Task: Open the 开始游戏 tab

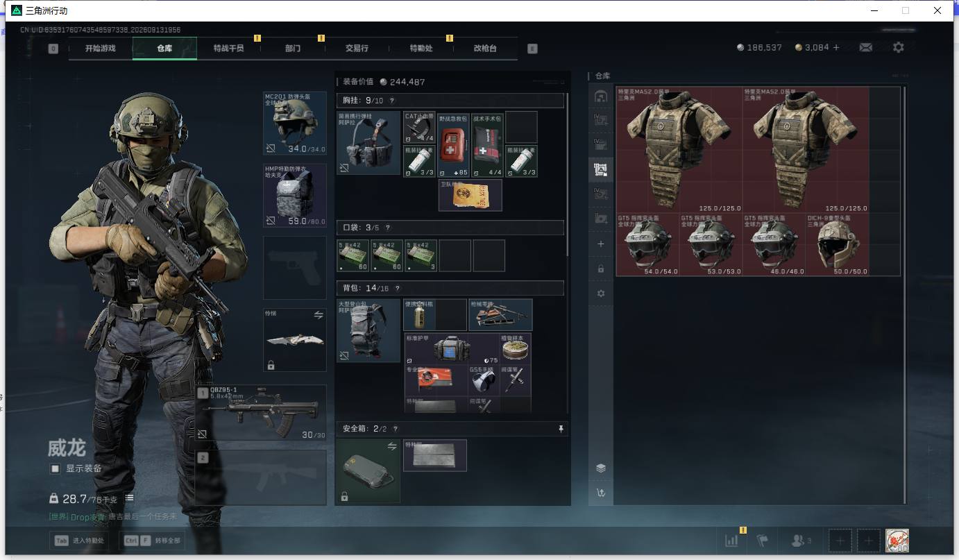Action: click(x=101, y=49)
